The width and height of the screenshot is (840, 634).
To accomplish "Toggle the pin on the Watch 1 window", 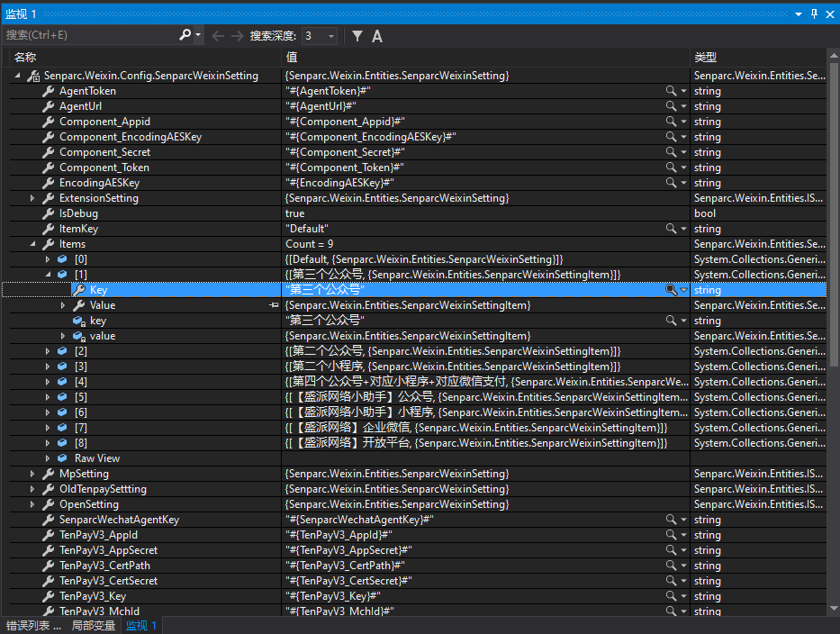I will [814, 14].
